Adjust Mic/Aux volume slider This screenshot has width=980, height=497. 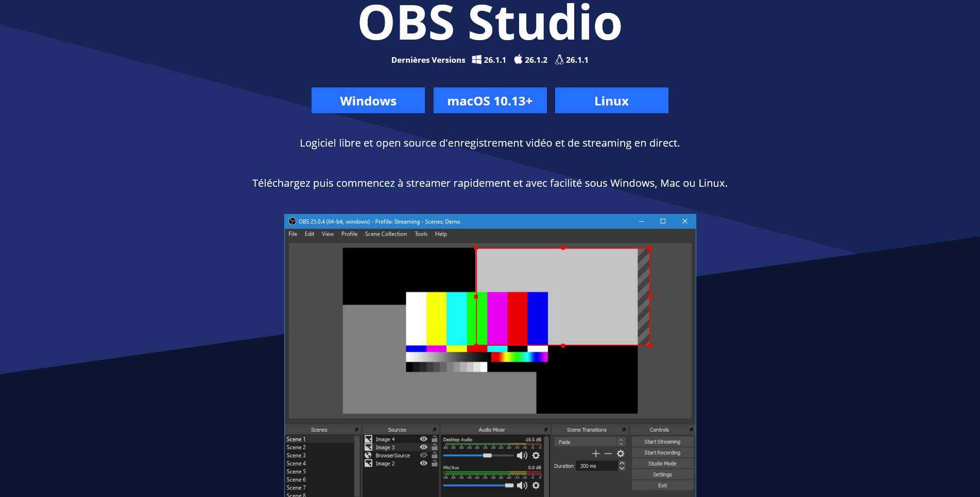click(478, 485)
